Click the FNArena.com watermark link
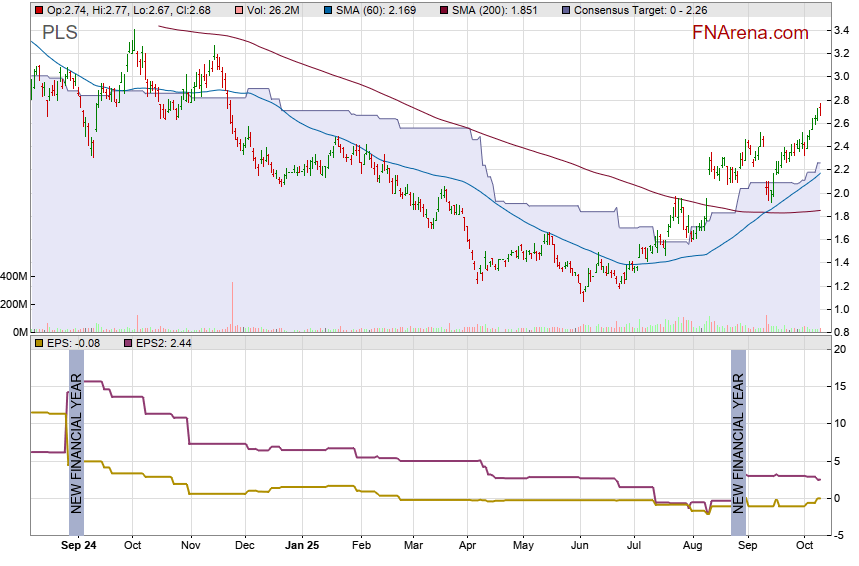 coord(750,33)
